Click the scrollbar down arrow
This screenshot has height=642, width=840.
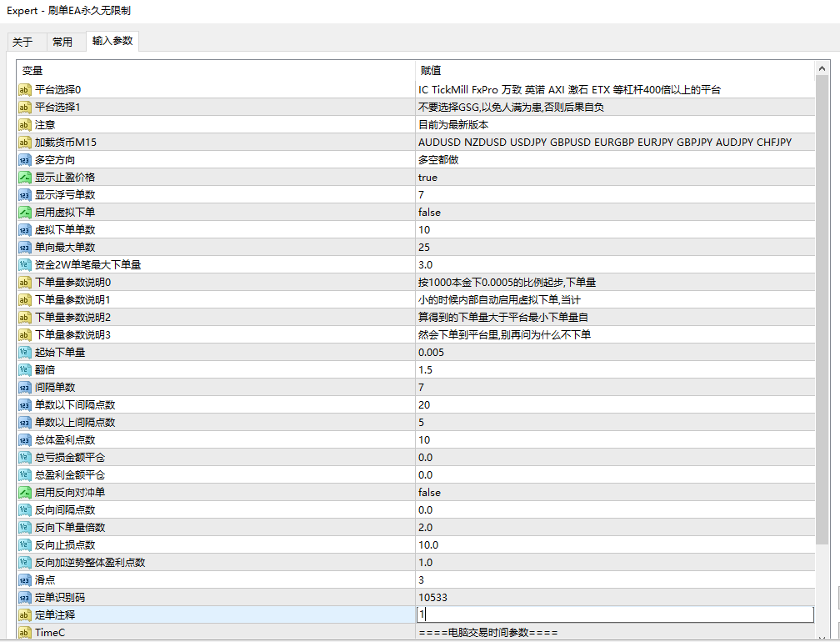tap(822, 637)
